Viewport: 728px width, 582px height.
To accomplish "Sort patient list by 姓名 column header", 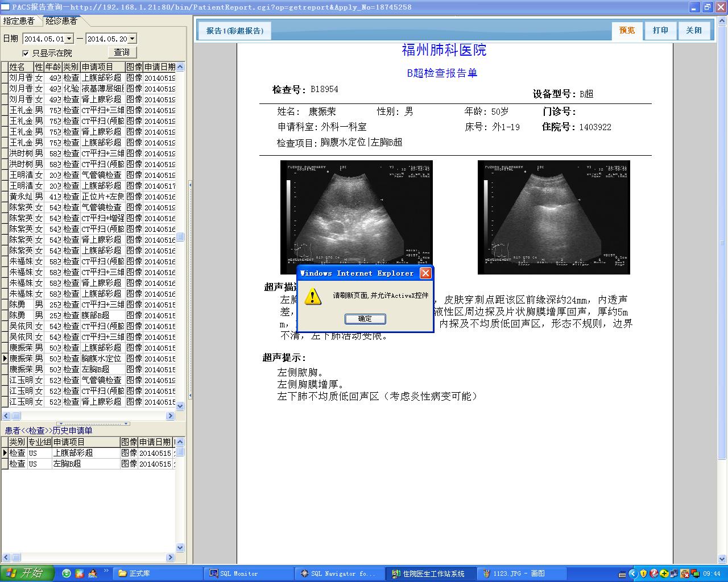I will [21, 67].
